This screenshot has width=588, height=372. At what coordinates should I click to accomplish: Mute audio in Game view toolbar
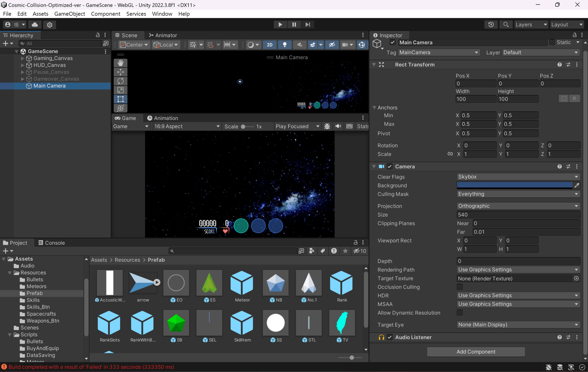click(338, 126)
